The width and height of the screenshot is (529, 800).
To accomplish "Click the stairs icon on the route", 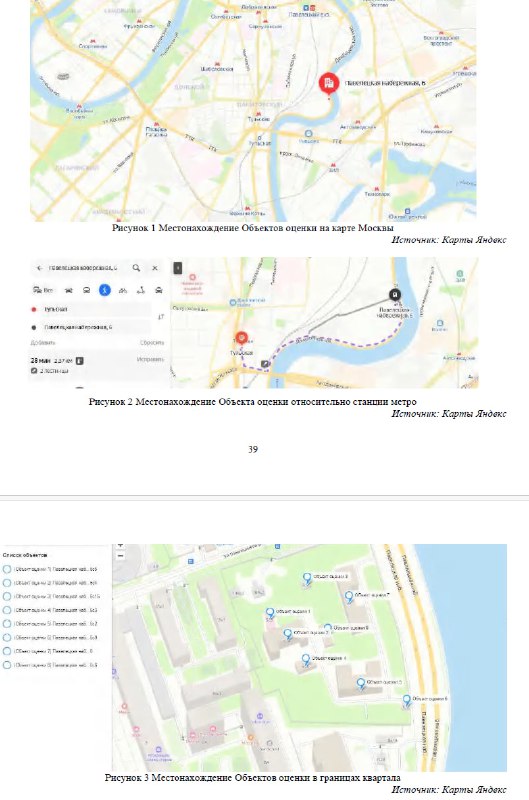I will [265, 364].
